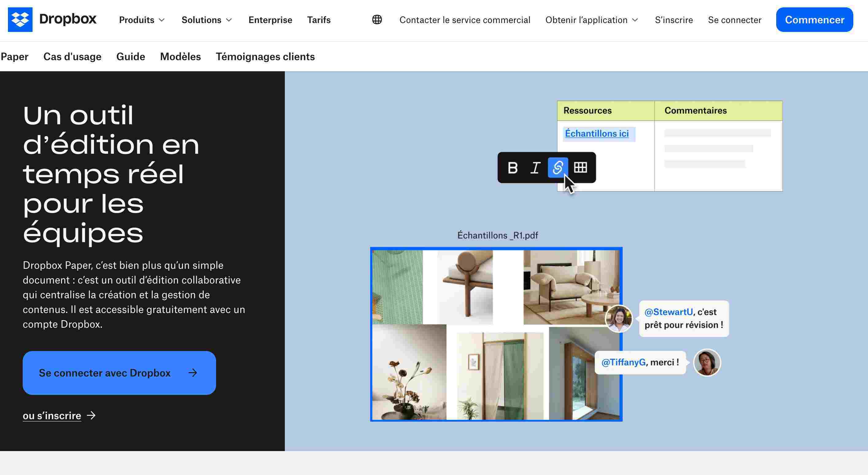Follow the Échantillons ici link
Viewport: 868px width, 475px height.
(x=597, y=133)
